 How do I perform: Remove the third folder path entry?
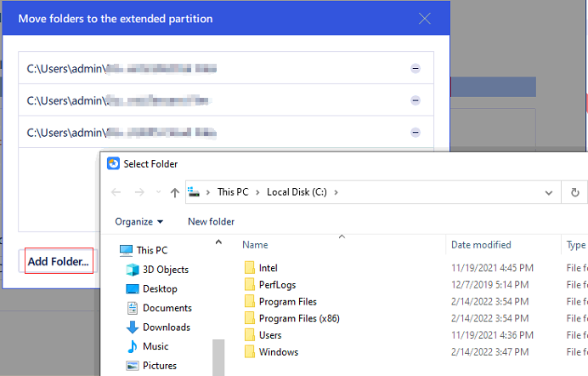[415, 132]
